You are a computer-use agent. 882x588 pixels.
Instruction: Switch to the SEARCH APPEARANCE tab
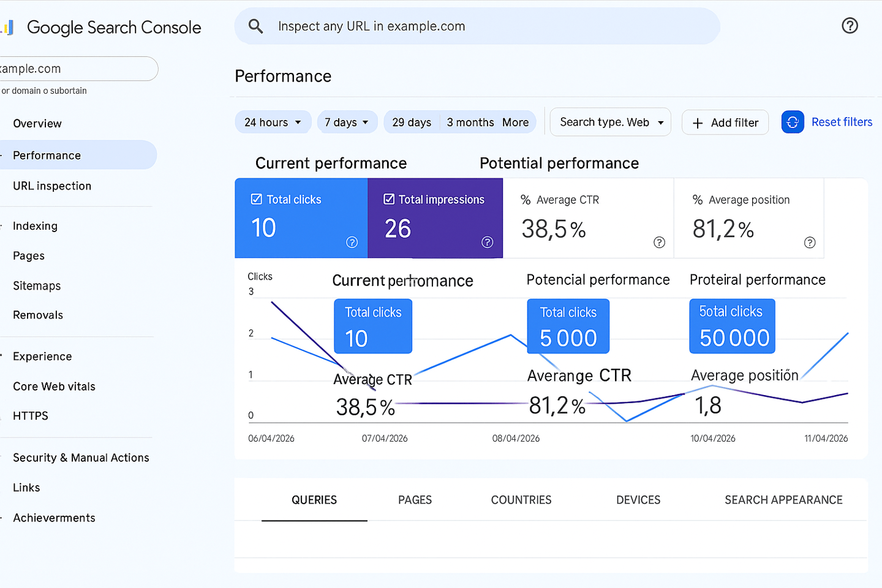(x=784, y=500)
